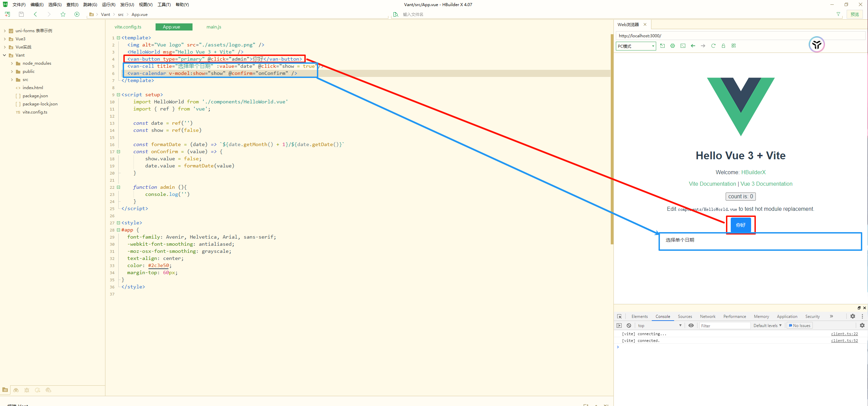This screenshot has height=406, width=868.
Task: Open browser settings gear icon
Action: pos(672,46)
